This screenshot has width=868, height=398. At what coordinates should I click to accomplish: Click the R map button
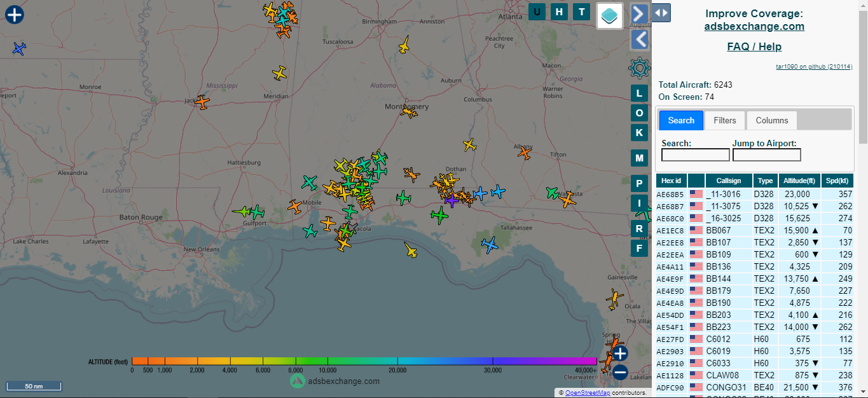click(x=639, y=228)
